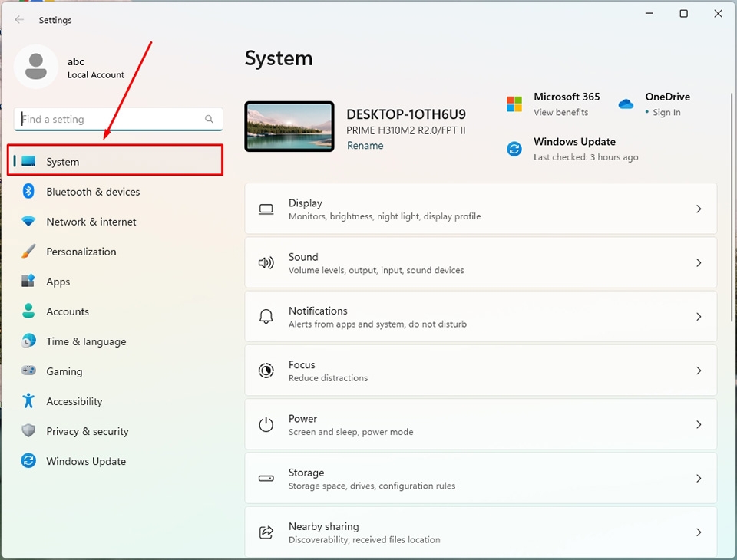Expand Nearby sharing chevron
The height and width of the screenshot is (560, 737).
coord(699,532)
